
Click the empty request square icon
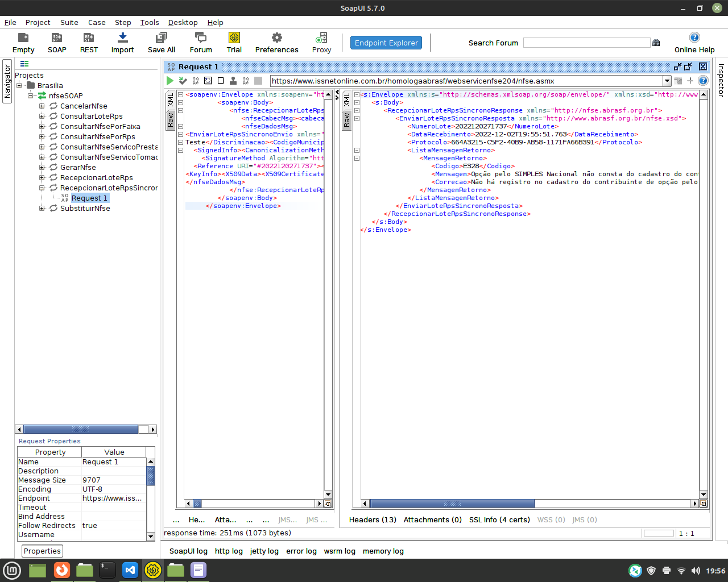click(221, 81)
